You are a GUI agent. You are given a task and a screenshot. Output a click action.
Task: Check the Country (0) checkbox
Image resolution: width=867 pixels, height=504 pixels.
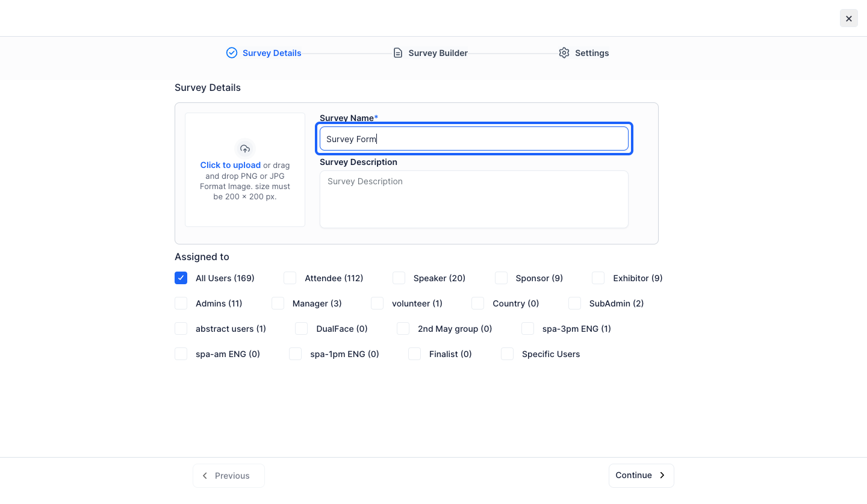point(478,303)
